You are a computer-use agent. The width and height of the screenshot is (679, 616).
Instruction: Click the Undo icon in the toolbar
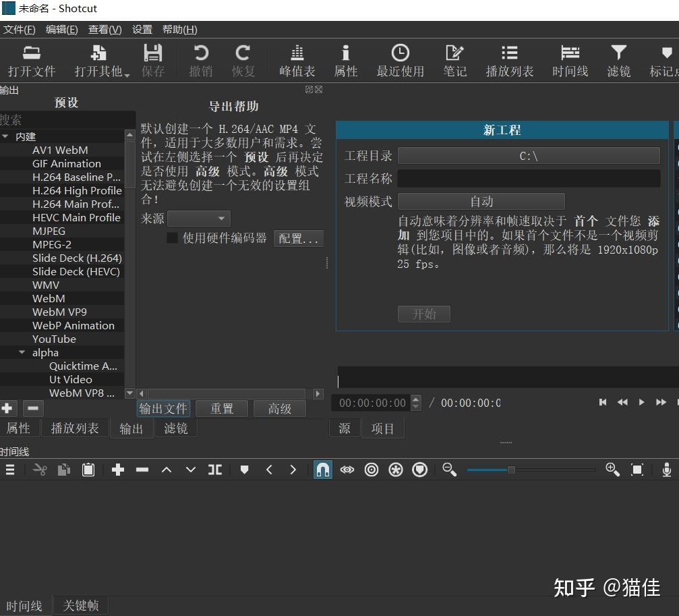pos(200,59)
